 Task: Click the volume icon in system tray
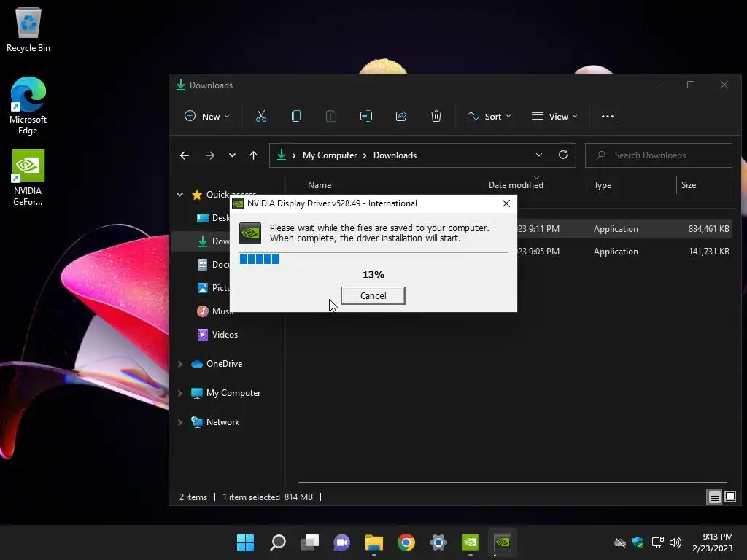(x=676, y=542)
